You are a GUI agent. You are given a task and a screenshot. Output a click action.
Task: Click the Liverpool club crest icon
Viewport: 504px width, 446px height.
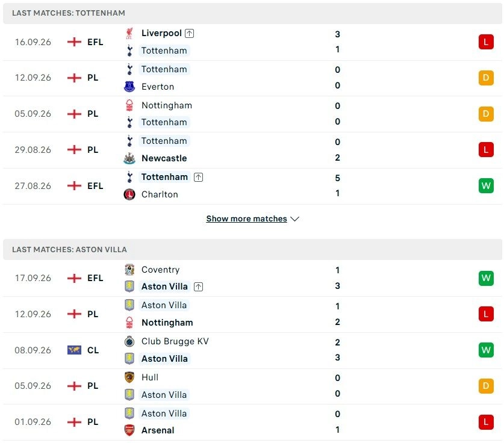tap(129, 33)
